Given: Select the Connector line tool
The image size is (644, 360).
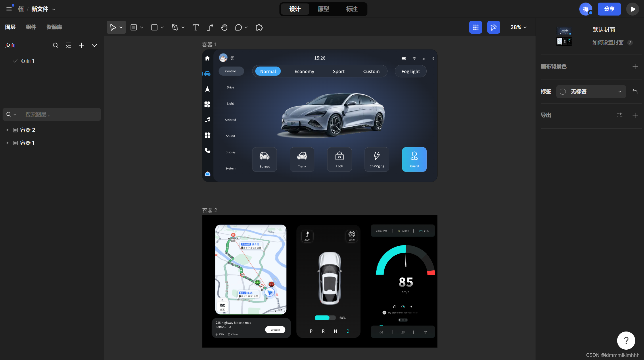Looking at the screenshot, I should 210,27.
